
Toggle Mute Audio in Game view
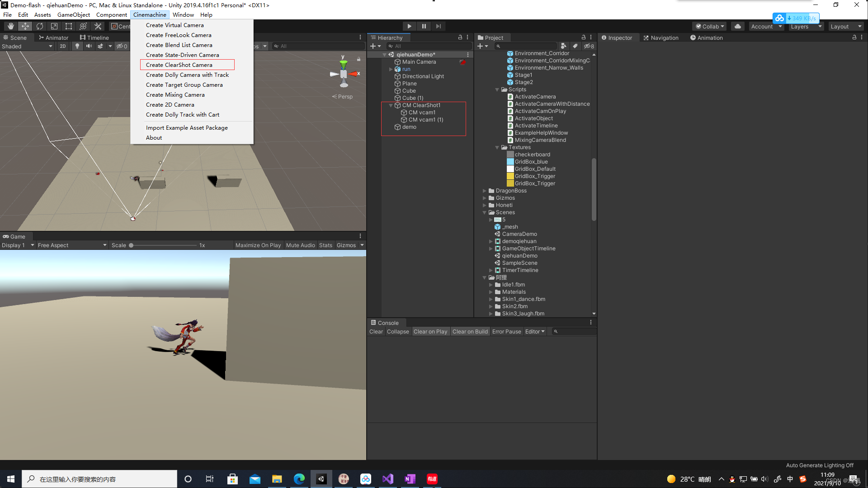pos(301,245)
